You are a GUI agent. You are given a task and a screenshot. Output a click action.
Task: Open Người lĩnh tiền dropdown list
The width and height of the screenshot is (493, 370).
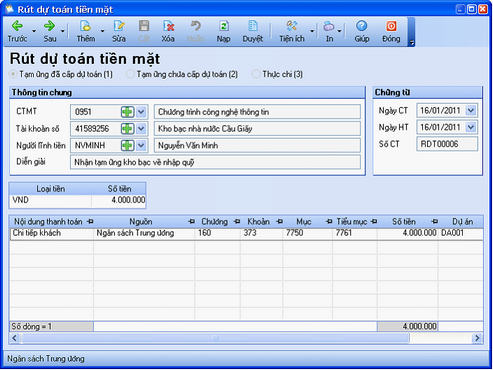(x=141, y=145)
